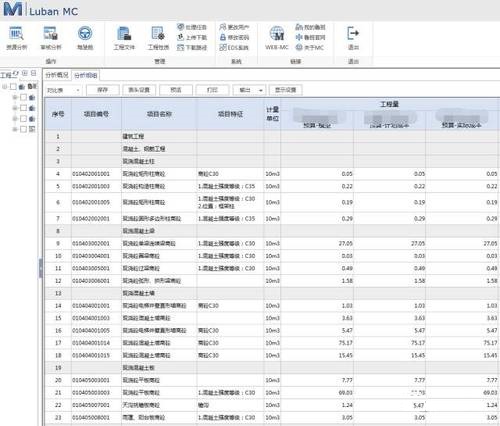500x426 pixels.
Task: Open the comparison table dropdown
Action: [x=63, y=90]
